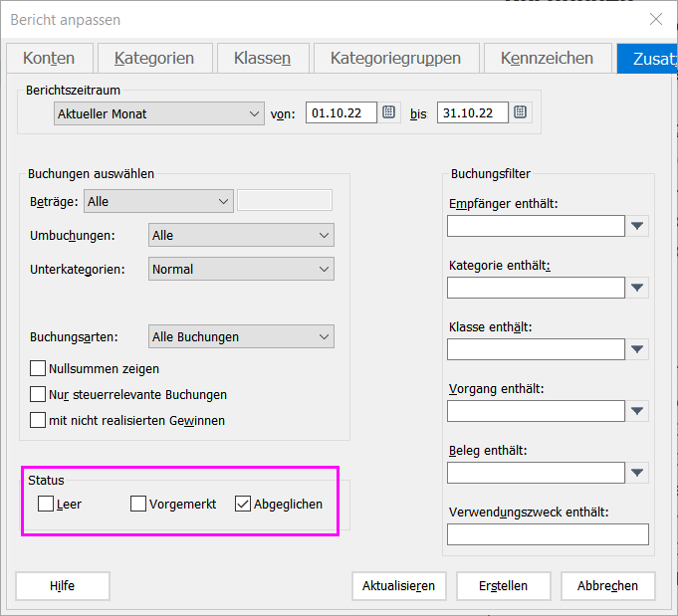Open the Umbuchungen dropdown
Screen dimensions: 678x616
click(241, 236)
